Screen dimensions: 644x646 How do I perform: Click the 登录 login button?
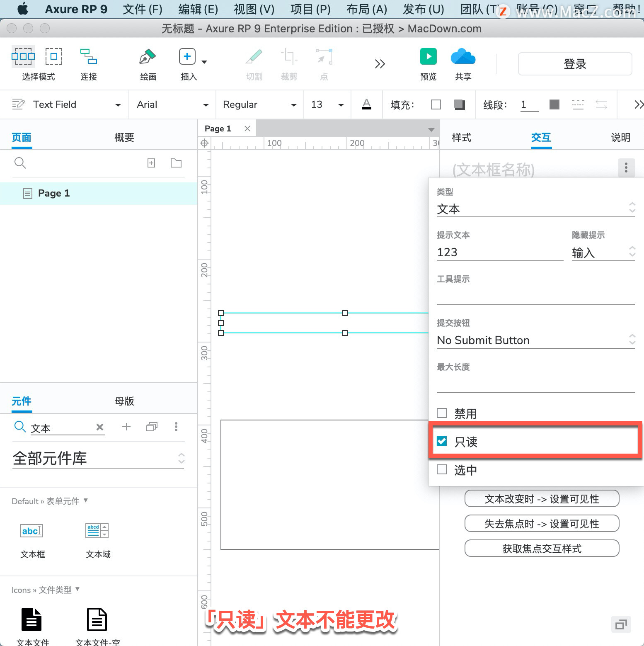click(x=575, y=64)
